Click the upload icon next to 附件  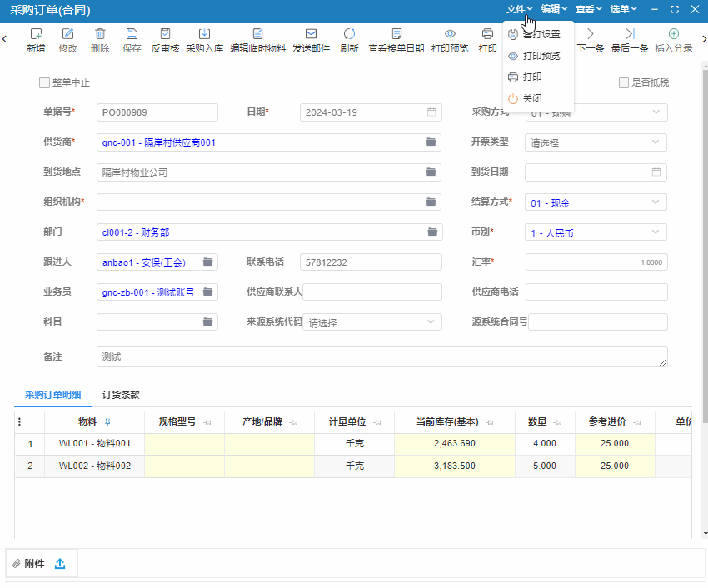pyautogui.click(x=60, y=564)
